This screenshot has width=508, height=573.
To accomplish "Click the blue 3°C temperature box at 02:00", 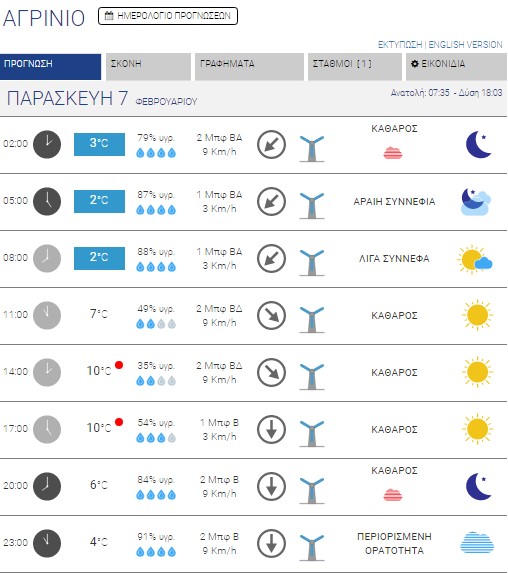I will tap(99, 144).
